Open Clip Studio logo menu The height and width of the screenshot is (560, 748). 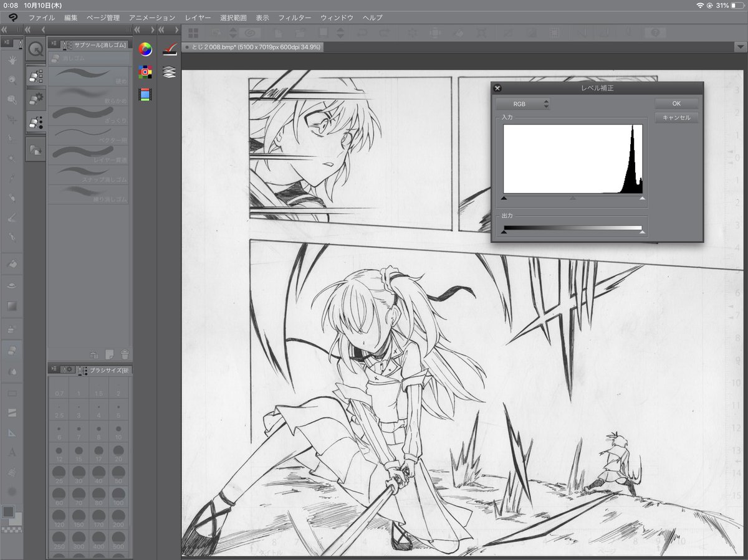pos(12,17)
